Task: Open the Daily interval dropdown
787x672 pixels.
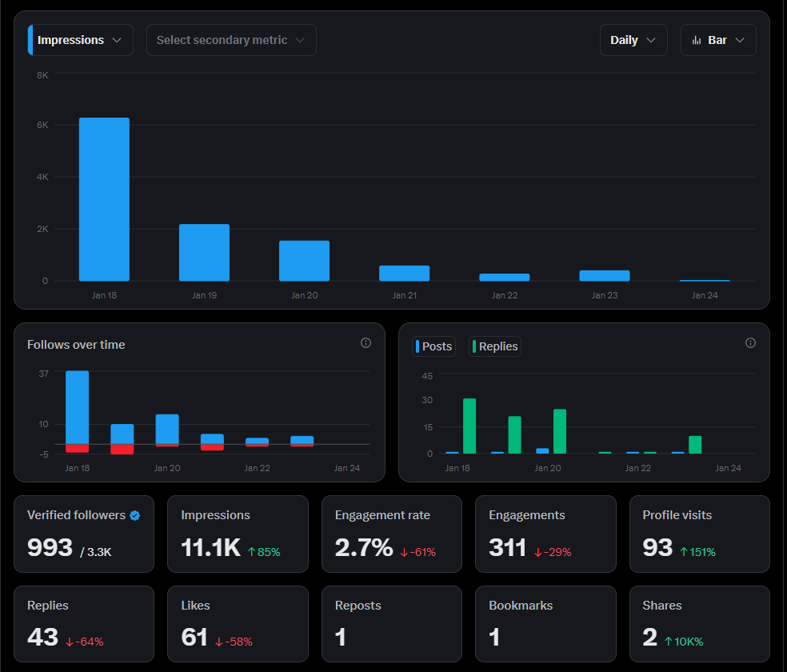Action: coord(633,40)
